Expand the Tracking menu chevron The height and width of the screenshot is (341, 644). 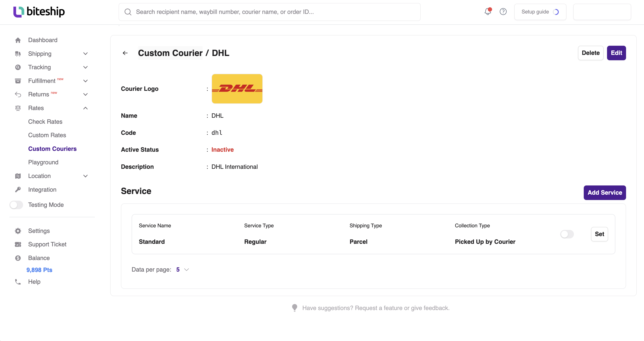coord(85,67)
